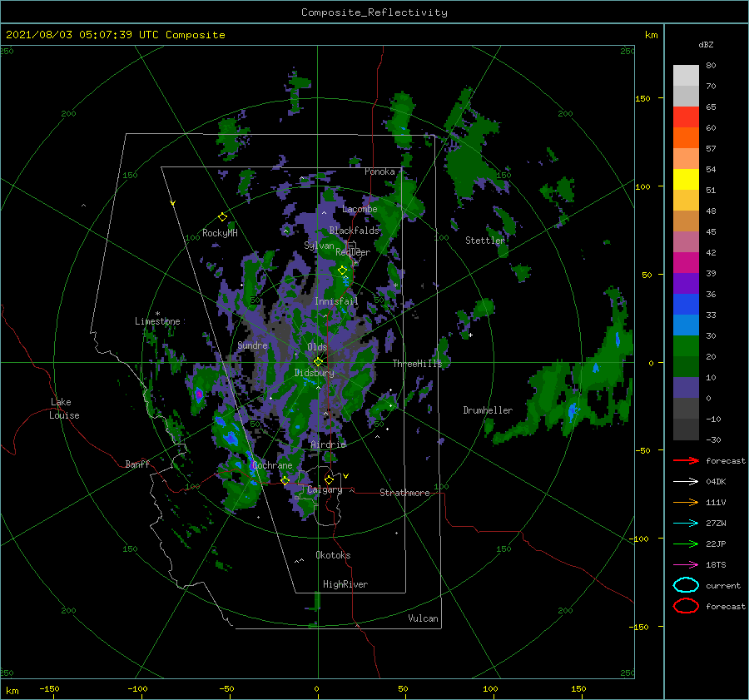749x700 pixels.
Task: Click the HighRiver city label
Action: [x=345, y=584]
